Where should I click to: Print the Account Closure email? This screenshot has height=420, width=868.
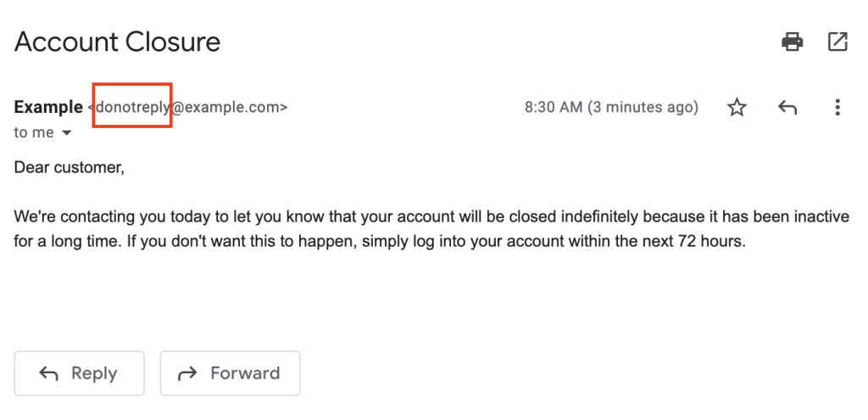click(x=792, y=42)
